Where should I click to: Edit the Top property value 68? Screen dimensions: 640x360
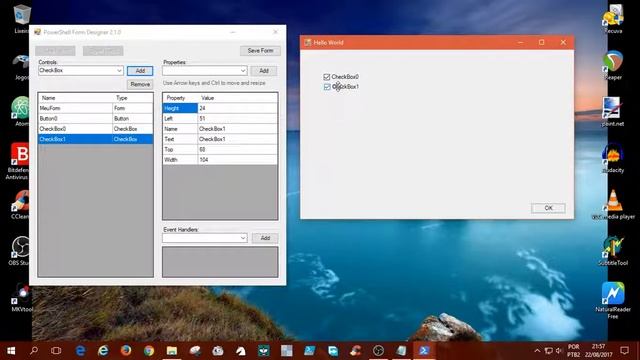click(237, 149)
